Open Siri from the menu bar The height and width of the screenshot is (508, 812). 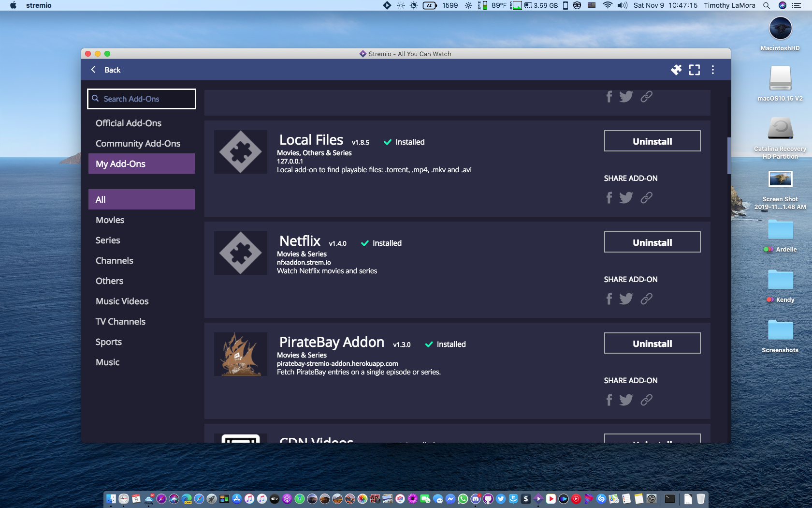(783, 5)
